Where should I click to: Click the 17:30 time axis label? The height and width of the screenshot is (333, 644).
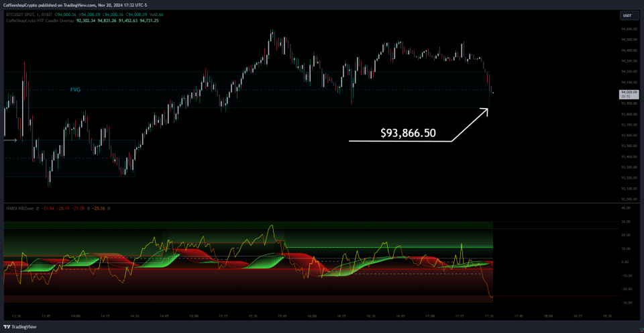tap(490, 315)
